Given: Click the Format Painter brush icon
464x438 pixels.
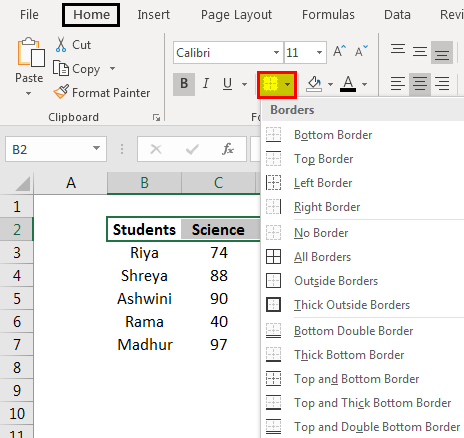Looking at the screenshot, I should click(x=61, y=92).
